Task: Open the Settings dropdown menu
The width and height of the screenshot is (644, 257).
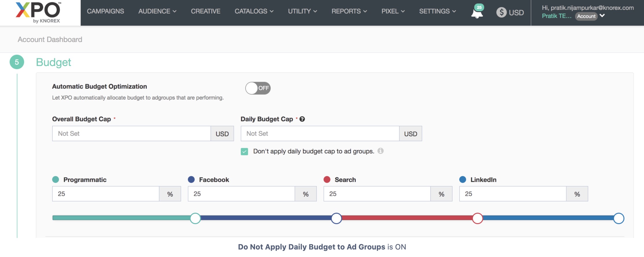Action: [437, 11]
